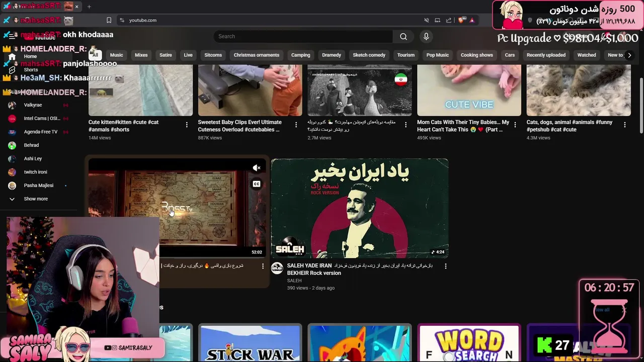Open the Word Search game thumbnail
This screenshot has width=644, height=362.
tap(469, 343)
